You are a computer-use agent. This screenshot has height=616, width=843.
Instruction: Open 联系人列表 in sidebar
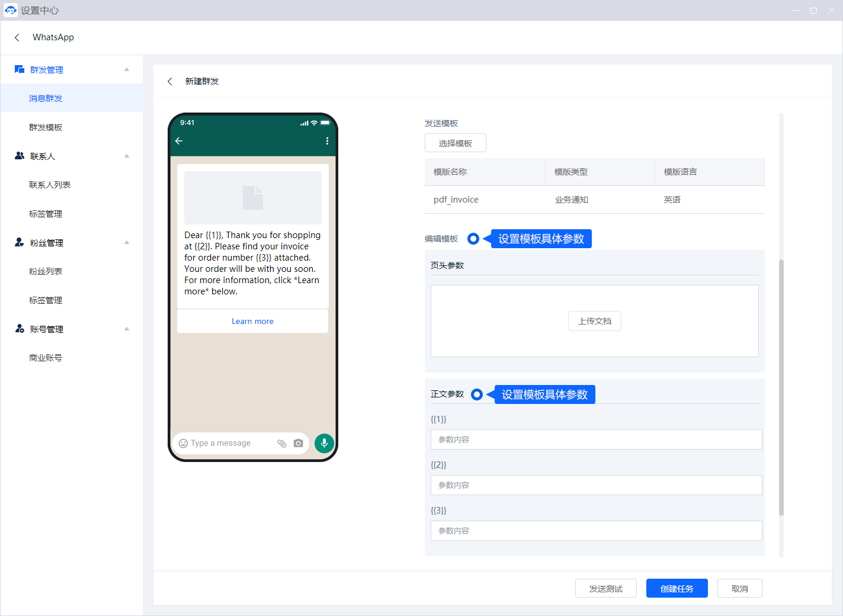50,185
